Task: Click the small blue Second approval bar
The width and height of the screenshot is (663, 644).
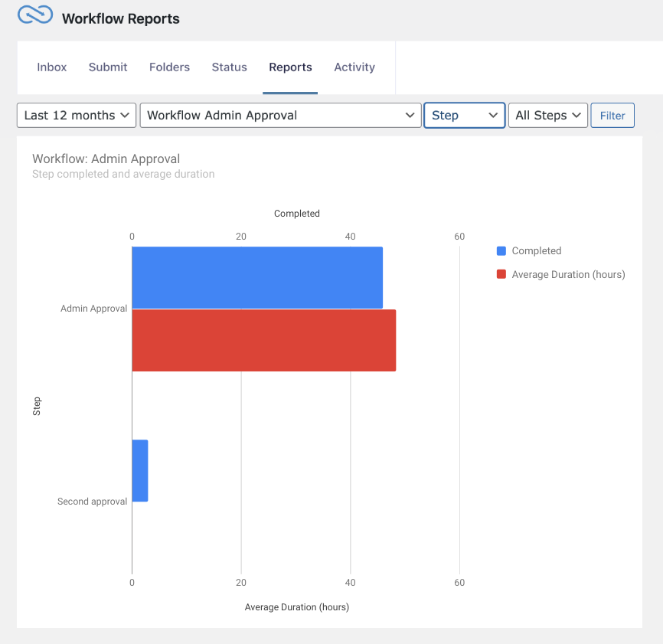Action: pos(139,471)
